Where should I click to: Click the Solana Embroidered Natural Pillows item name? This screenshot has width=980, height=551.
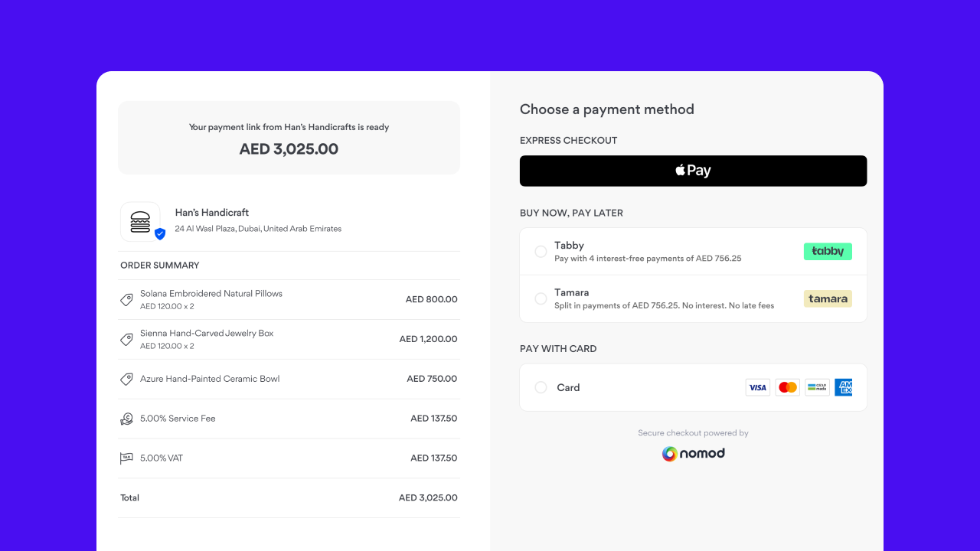[x=211, y=293]
